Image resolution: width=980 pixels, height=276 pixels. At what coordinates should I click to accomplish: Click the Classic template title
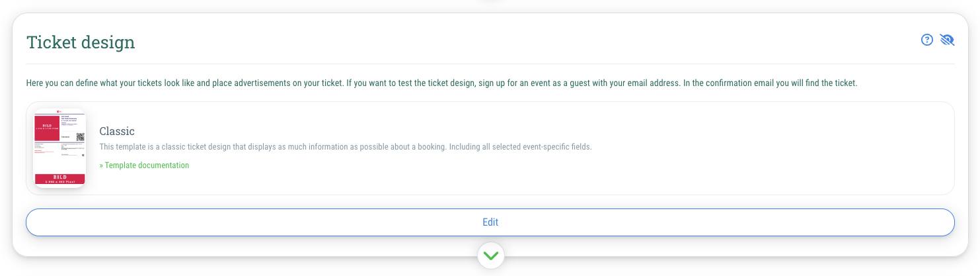point(117,131)
